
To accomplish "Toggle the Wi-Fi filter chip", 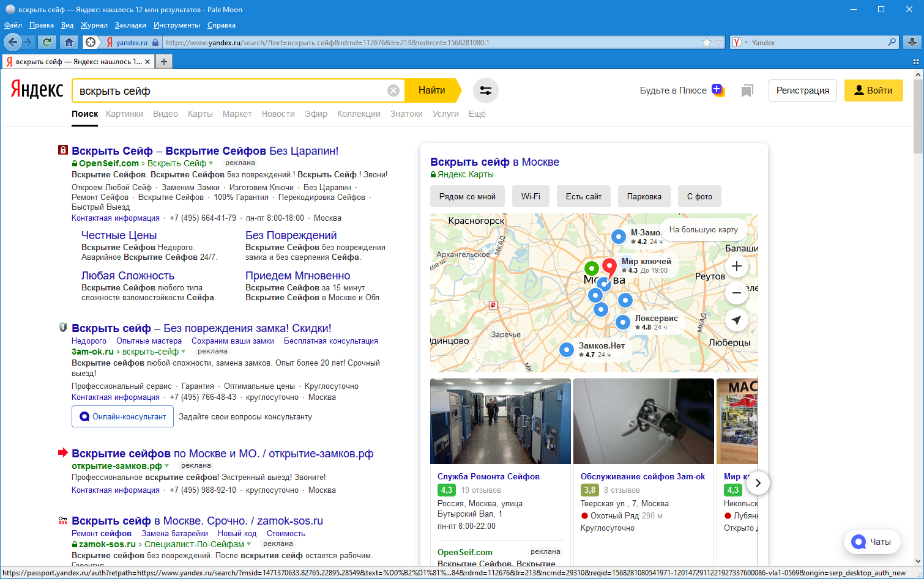I will [x=531, y=196].
